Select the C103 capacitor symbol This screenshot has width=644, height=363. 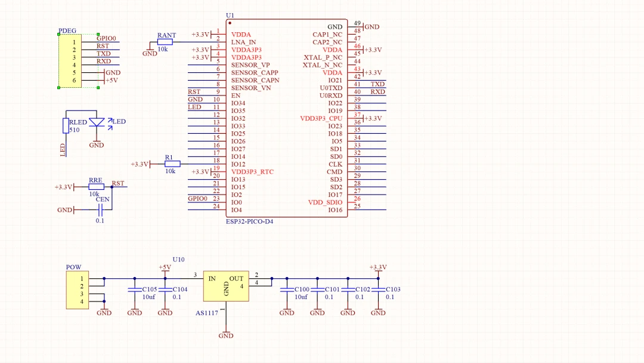pos(378,290)
